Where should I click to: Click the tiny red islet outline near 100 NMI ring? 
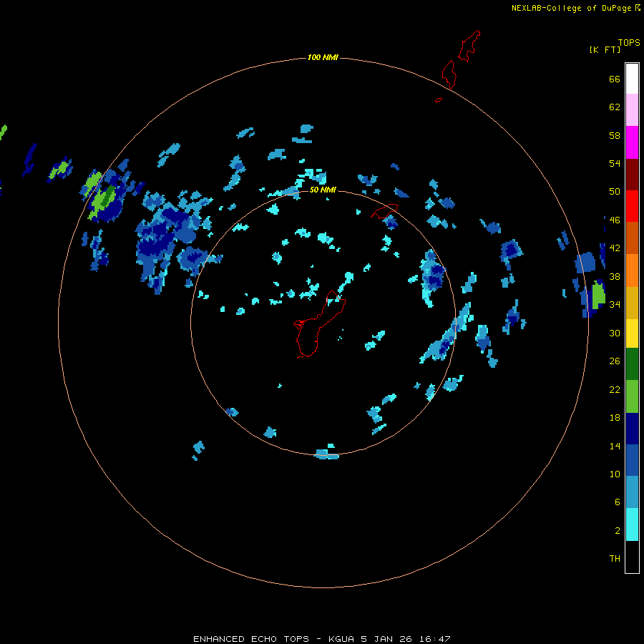tap(439, 99)
